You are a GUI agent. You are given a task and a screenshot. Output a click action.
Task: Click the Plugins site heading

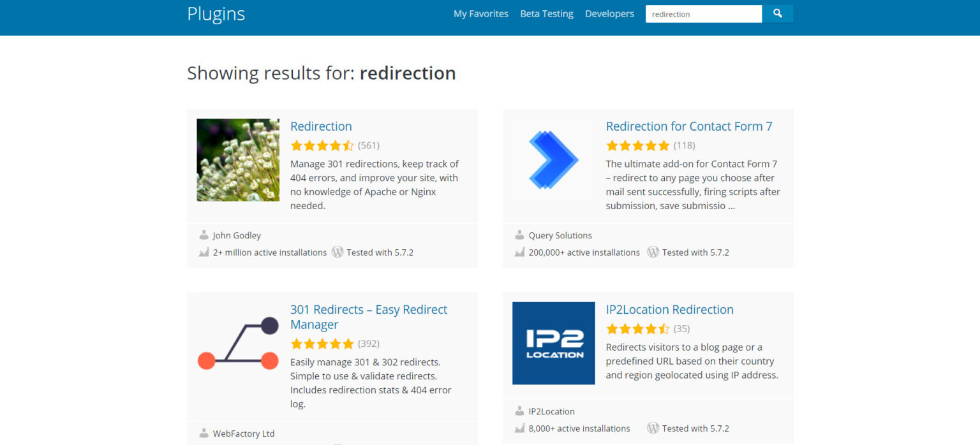point(216,13)
